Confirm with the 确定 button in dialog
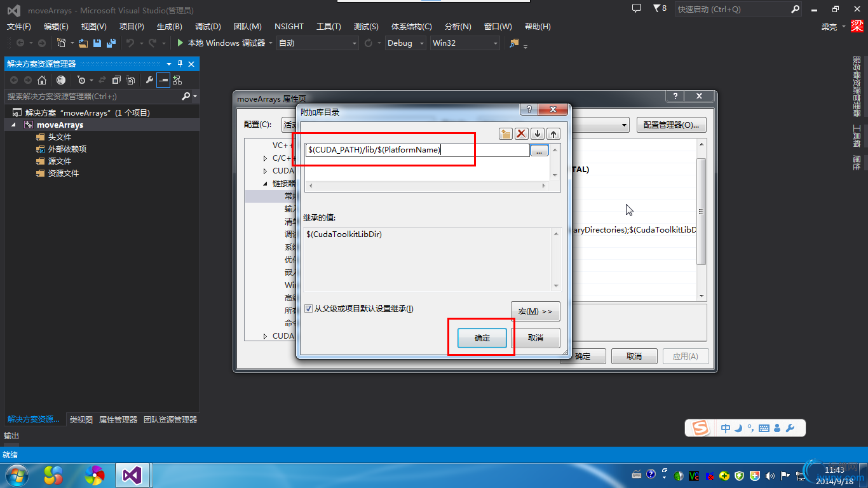The height and width of the screenshot is (488, 868). [482, 338]
